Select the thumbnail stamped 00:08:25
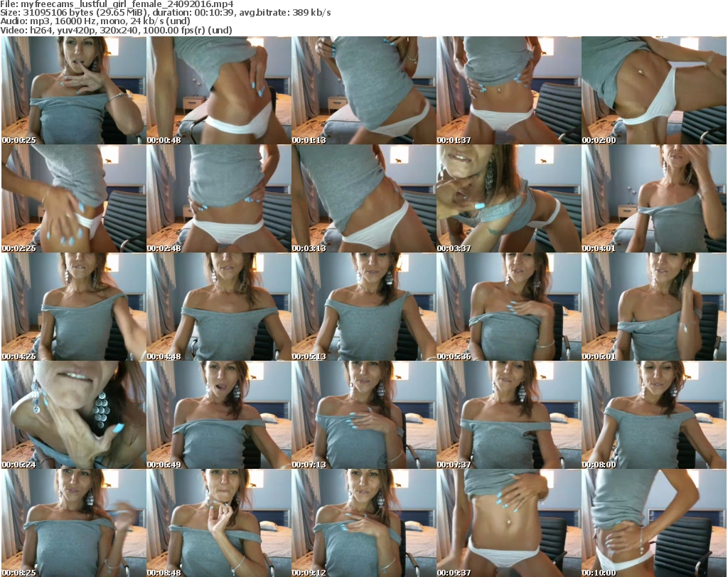Screen dimensions: 728x577 [x=74, y=523]
